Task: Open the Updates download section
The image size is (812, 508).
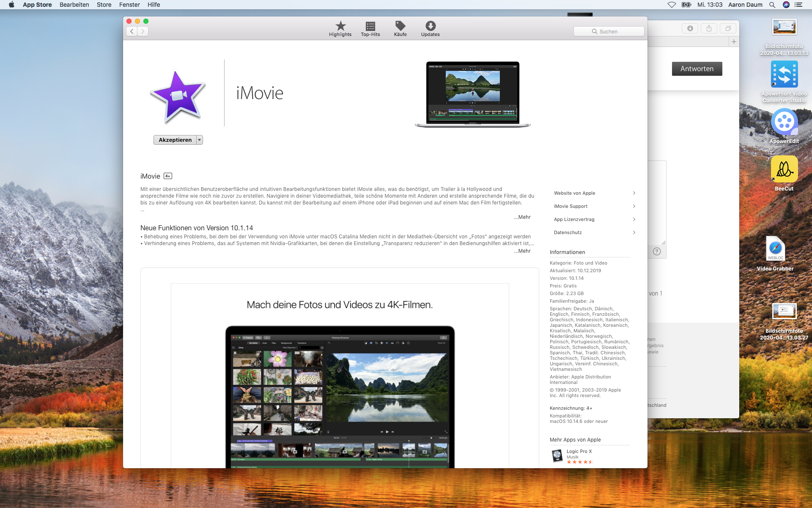Action: coord(430,28)
